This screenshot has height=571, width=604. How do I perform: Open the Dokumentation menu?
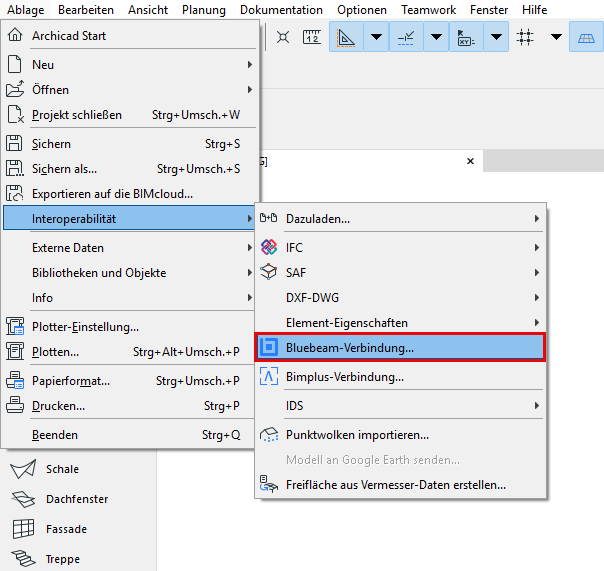tap(281, 10)
